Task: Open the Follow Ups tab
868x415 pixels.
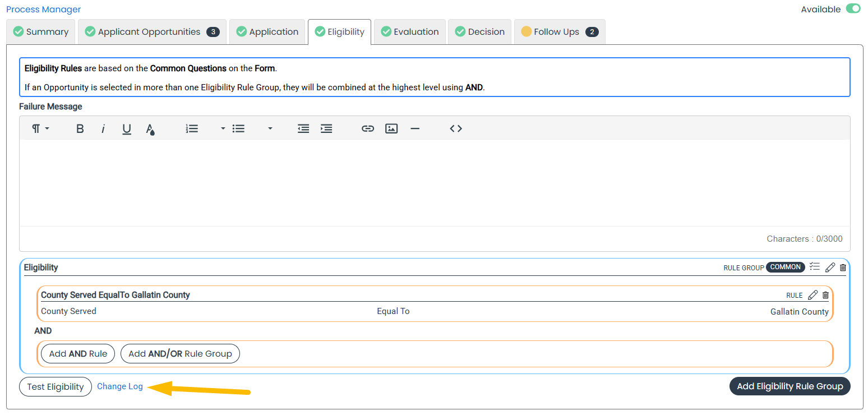Action: pyautogui.click(x=560, y=32)
